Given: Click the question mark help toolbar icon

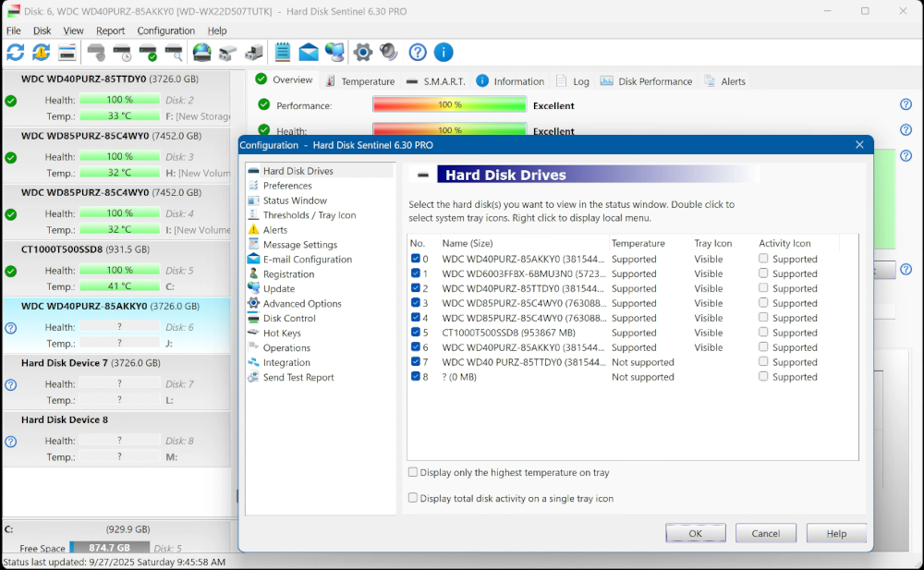Looking at the screenshot, I should [418, 53].
